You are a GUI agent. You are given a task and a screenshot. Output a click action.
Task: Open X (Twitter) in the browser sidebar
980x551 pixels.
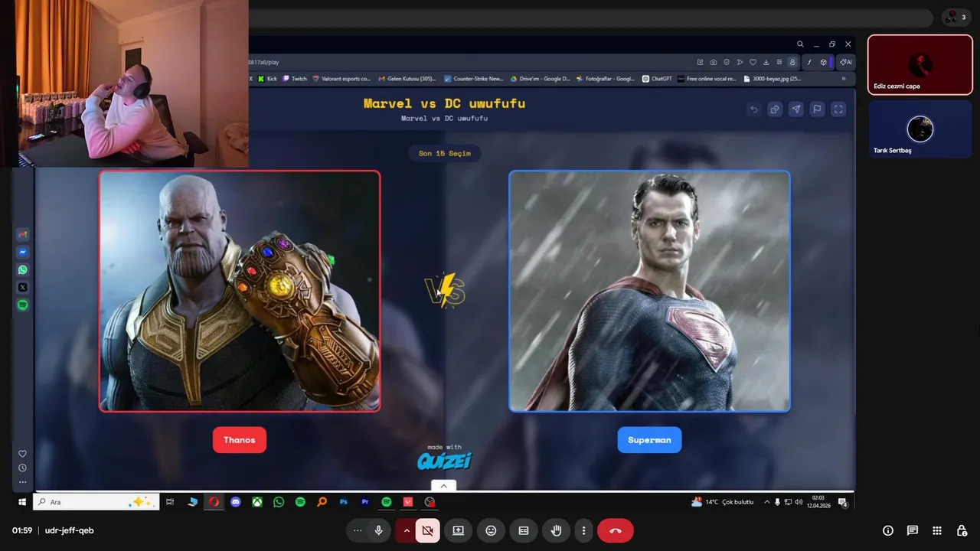(x=23, y=287)
